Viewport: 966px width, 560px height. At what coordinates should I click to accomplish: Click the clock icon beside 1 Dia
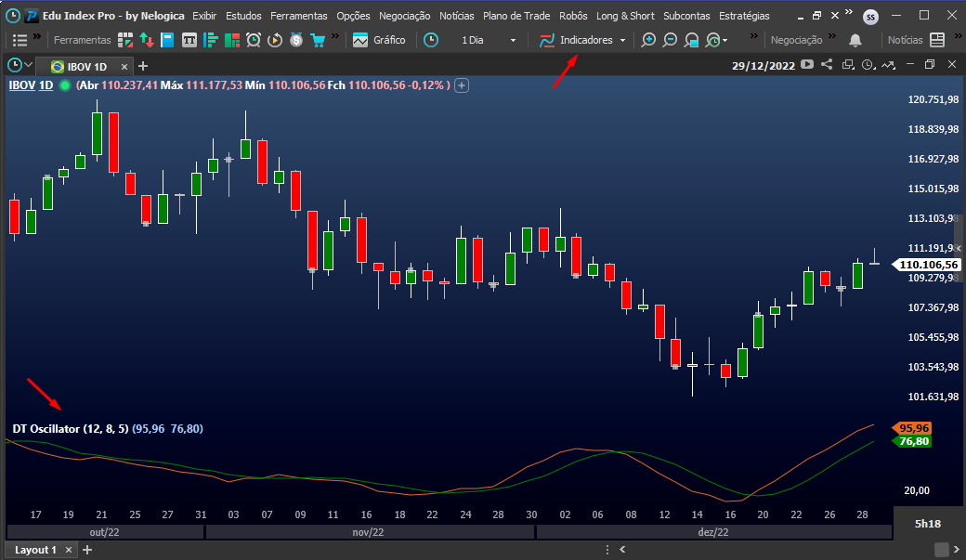point(431,40)
